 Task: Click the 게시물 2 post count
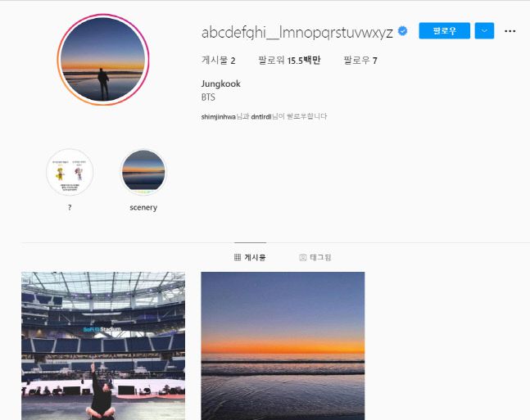[219, 61]
